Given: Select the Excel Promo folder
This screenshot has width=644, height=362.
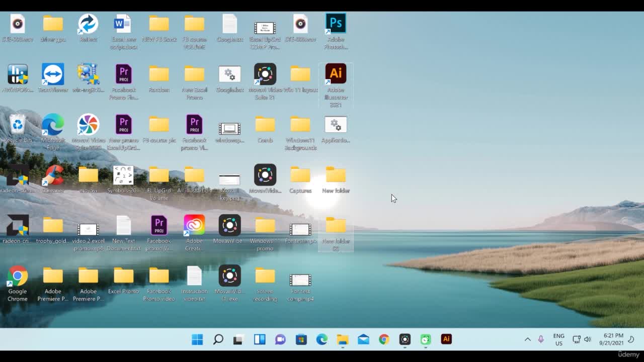Looking at the screenshot, I should tap(123, 280).
